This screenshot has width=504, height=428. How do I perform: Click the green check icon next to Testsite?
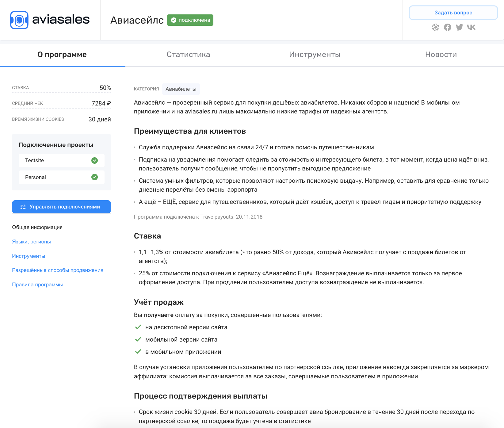[x=95, y=160]
